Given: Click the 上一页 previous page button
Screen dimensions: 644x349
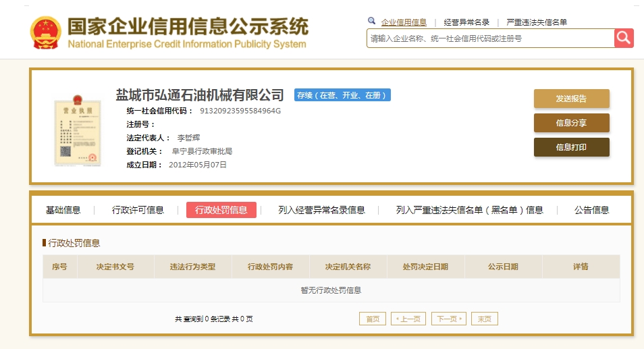Looking at the screenshot, I should click(x=408, y=319).
